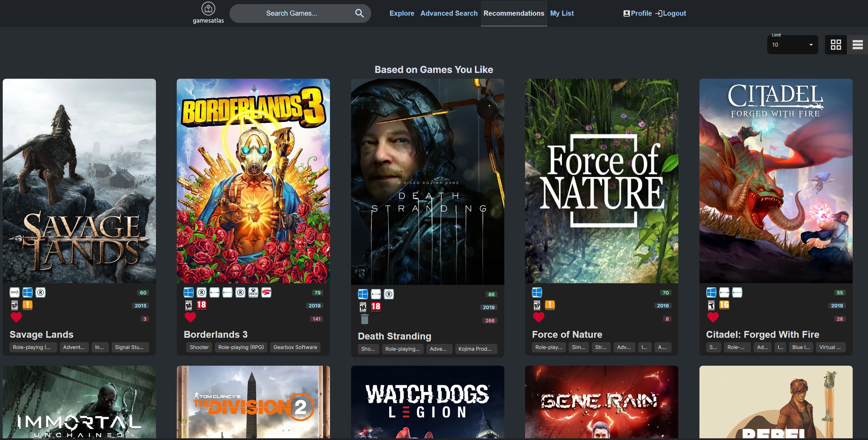Toggle the heart favorite on Savage Lands
868x440 pixels.
(x=16, y=317)
